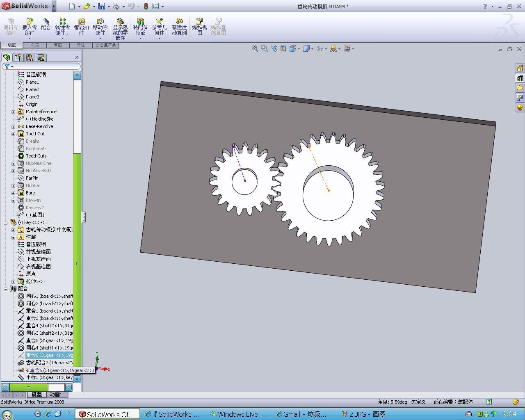This screenshot has height=420, width=525.
Task: Open the File Explorer task pane tab
Action: coord(520,88)
